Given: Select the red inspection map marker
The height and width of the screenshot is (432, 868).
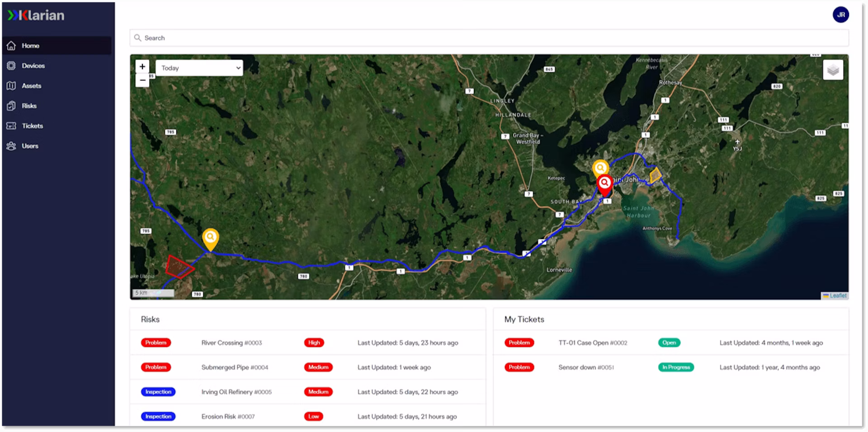Looking at the screenshot, I should [604, 185].
